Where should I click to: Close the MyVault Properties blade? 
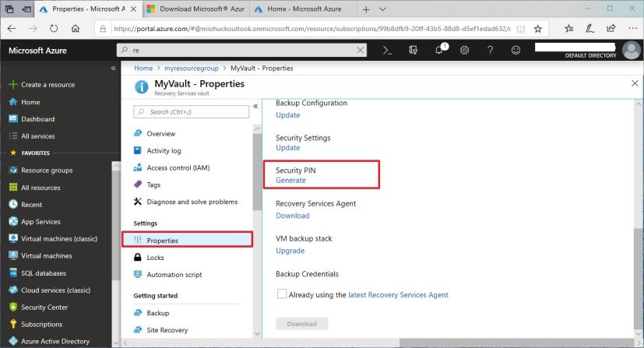(635, 83)
